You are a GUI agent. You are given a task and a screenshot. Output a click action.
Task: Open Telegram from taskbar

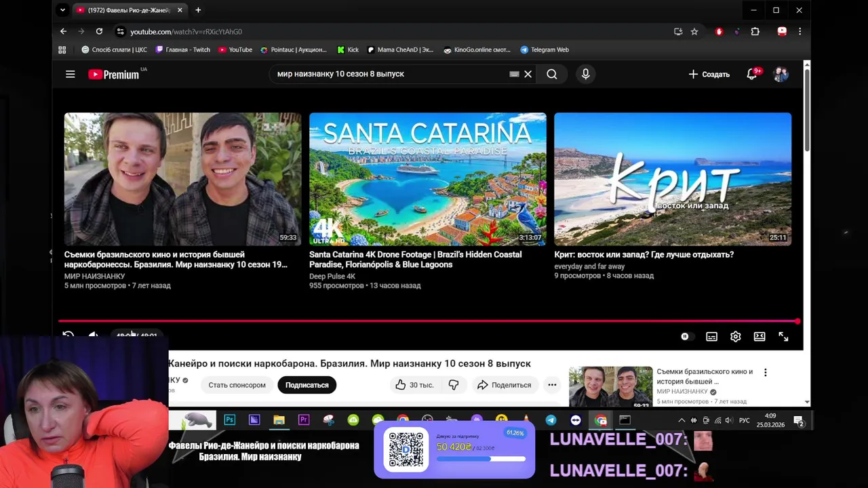tap(551, 420)
